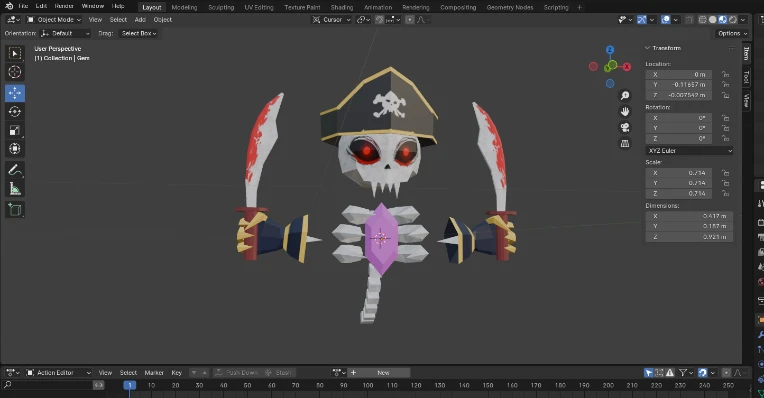This screenshot has height=398, width=764.
Task: Open the Add menu in the viewport header
Action: pos(140,19)
